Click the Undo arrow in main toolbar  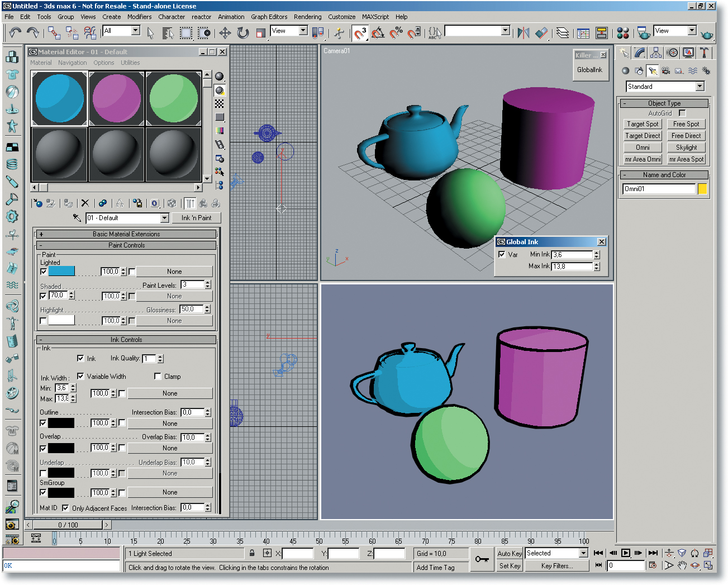tap(15, 33)
